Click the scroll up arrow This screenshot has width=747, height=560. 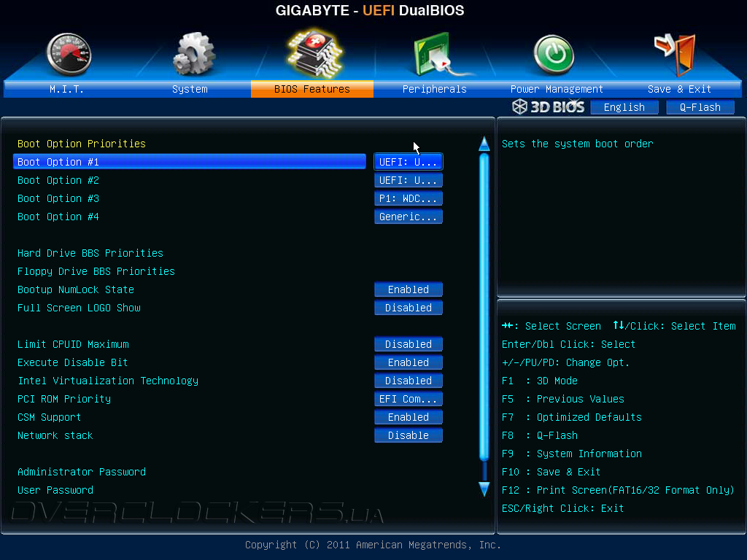pos(484,144)
